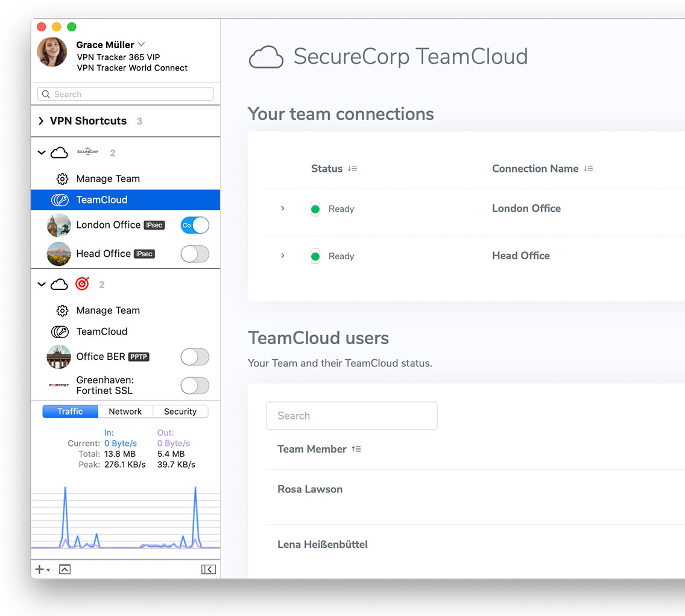This screenshot has height=616, width=685.
Task: Click the red target team icon
Action: [82, 284]
